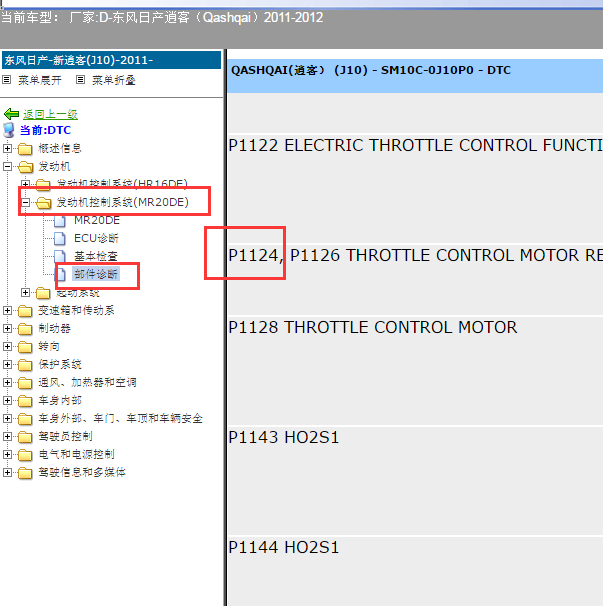The width and height of the screenshot is (603, 606).
Task: Click the 菜单展开 button
Action: coord(39,80)
